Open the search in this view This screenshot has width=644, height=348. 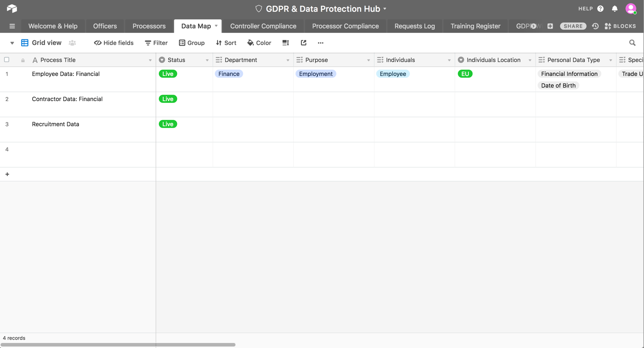coord(632,43)
